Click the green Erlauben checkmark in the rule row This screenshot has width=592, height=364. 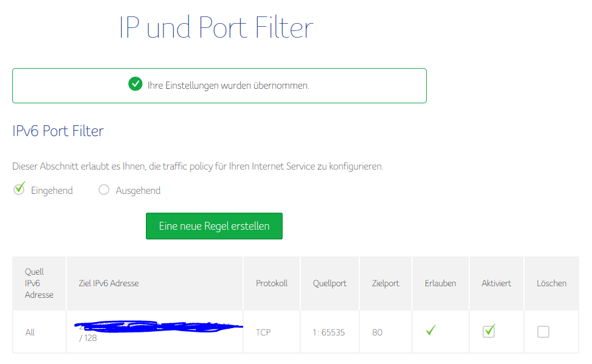coord(431,331)
